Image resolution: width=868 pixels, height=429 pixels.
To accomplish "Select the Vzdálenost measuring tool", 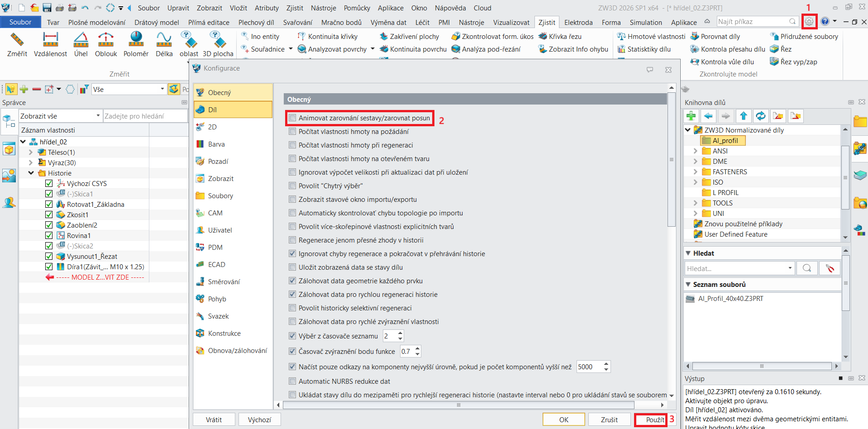I will click(x=50, y=44).
